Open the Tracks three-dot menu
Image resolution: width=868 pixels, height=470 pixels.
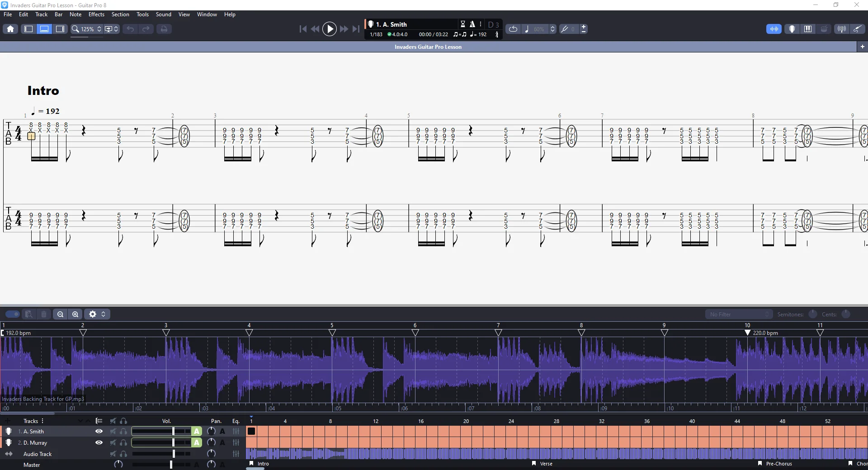point(42,421)
